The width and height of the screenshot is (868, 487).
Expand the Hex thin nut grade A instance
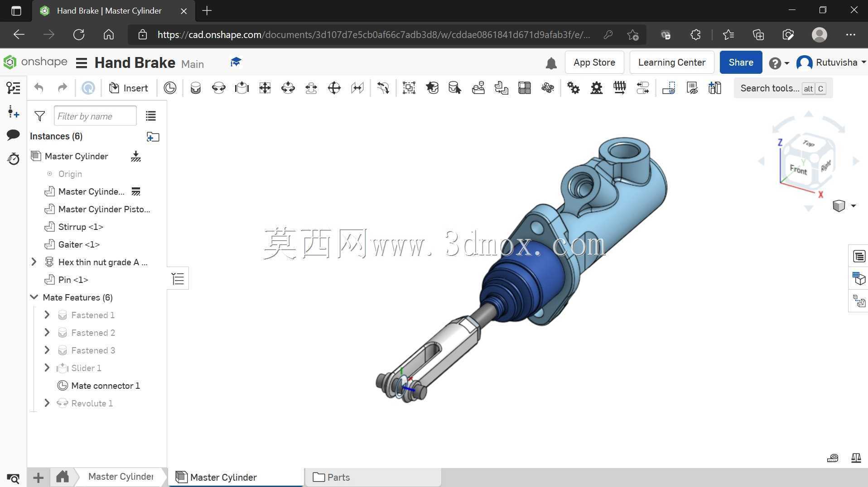[x=34, y=262]
